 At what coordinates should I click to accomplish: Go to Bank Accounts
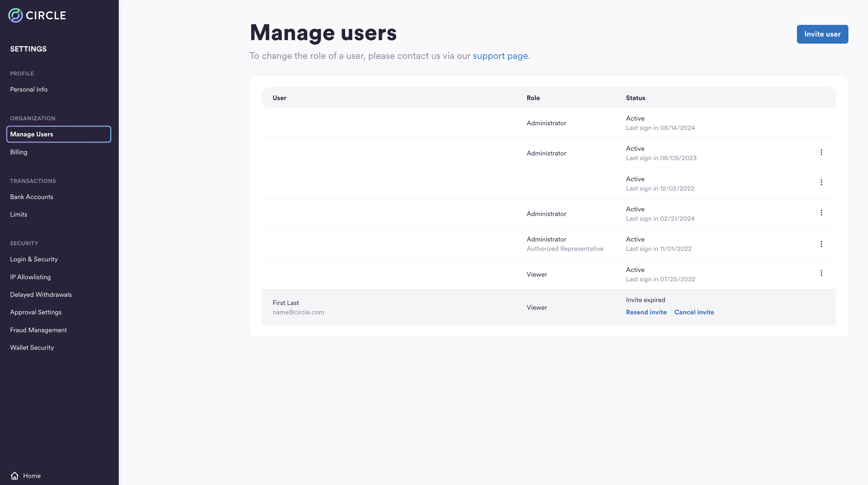(32, 197)
